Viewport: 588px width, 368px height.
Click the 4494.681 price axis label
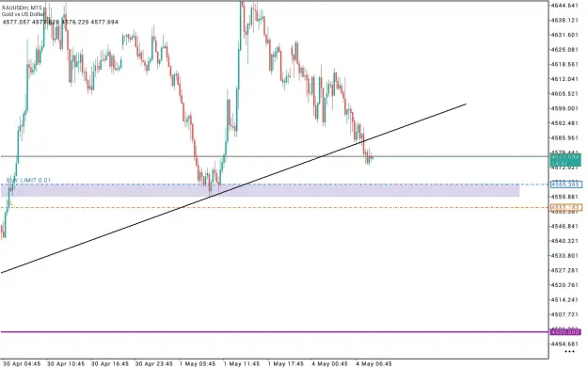(564, 344)
